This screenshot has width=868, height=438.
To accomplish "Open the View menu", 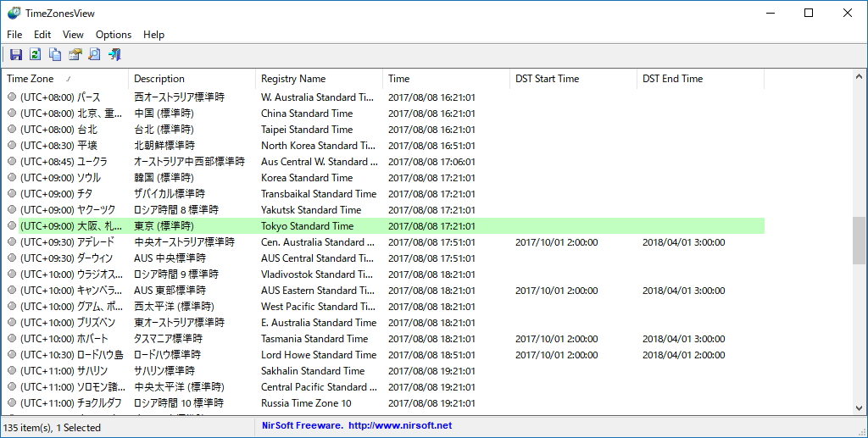I will click(73, 34).
